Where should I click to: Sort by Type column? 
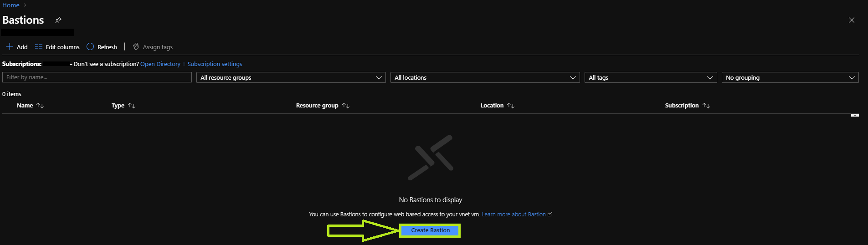(123, 106)
